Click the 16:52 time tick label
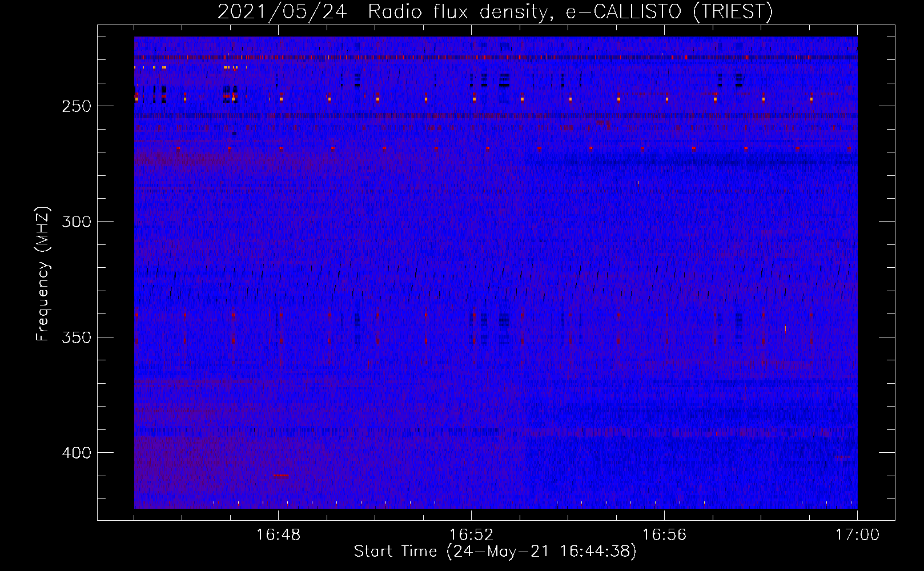 471,535
